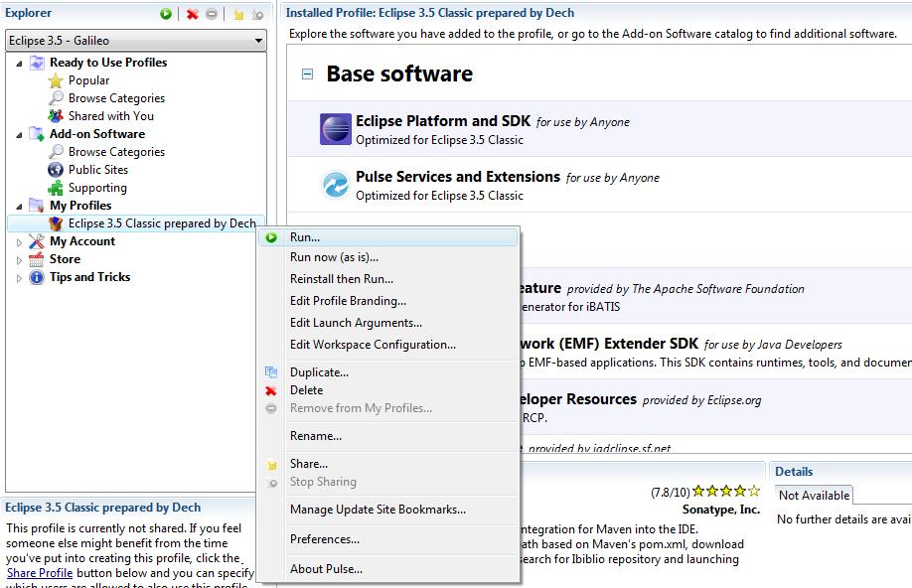Choose Rename... from the context menu
Viewport: 912px width, 588px height.
388,436
